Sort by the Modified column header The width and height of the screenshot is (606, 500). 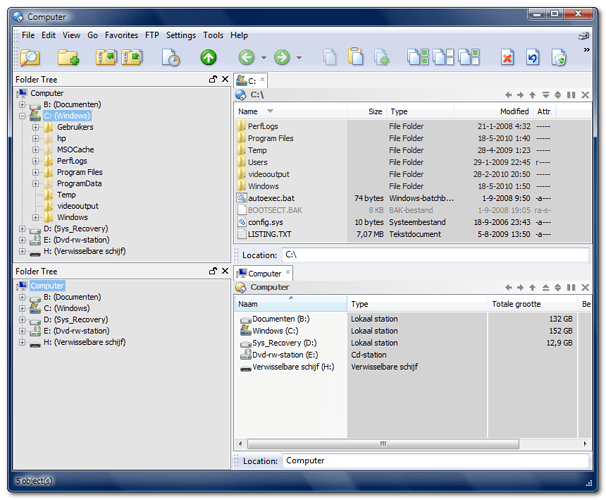pos(514,112)
